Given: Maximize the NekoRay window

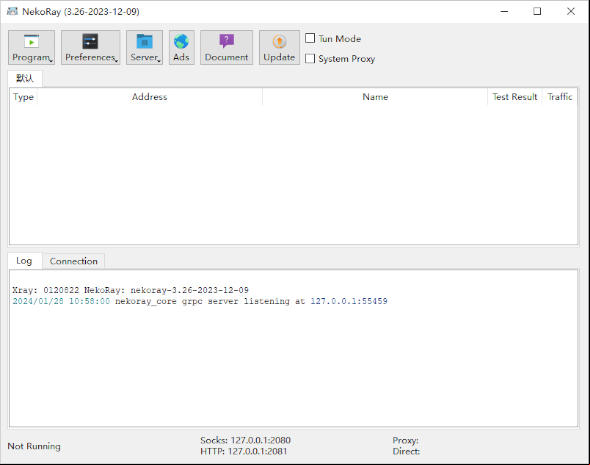Looking at the screenshot, I should point(537,11).
